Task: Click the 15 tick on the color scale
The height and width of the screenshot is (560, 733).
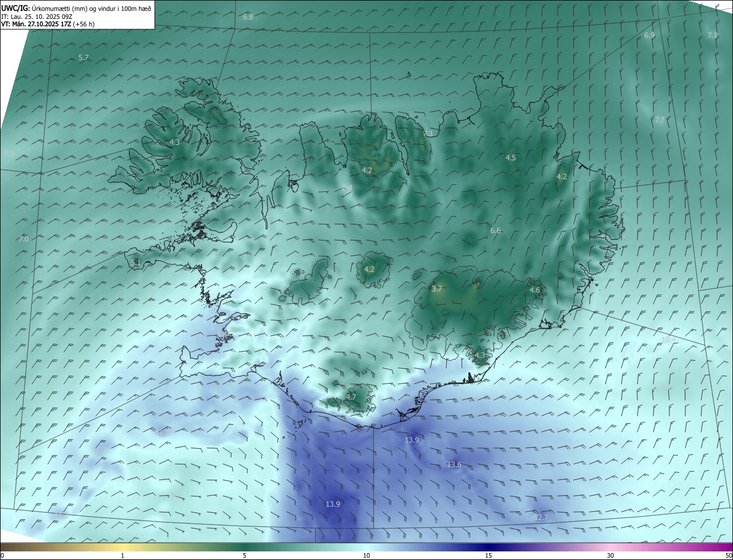Action: (x=488, y=555)
